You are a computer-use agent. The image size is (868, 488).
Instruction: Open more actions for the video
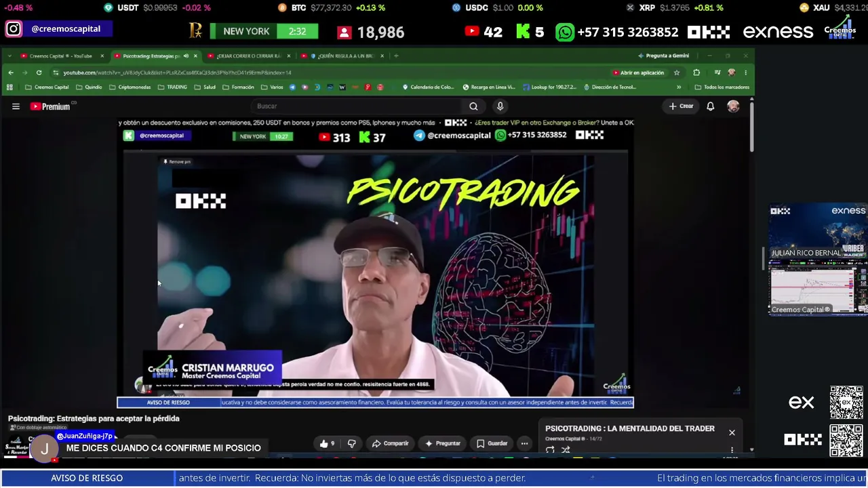click(x=524, y=443)
